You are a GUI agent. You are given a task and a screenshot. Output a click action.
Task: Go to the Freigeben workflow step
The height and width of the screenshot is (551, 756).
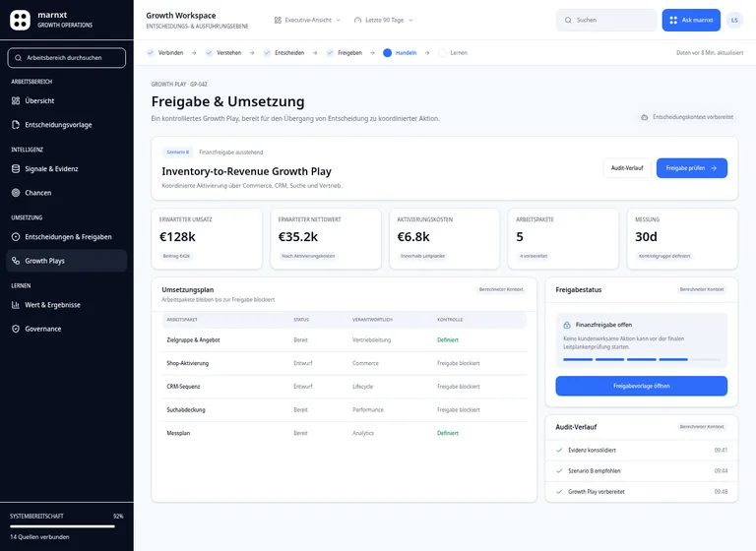pos(344,53)
